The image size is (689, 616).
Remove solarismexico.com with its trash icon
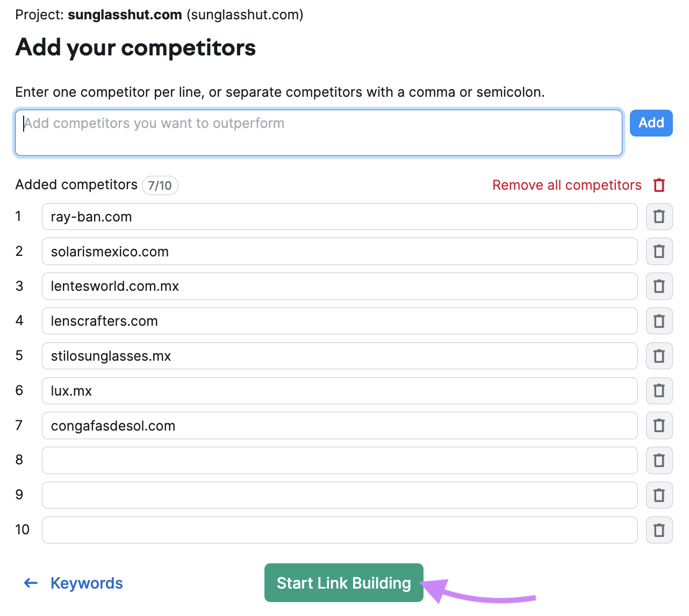pos(659,251)
